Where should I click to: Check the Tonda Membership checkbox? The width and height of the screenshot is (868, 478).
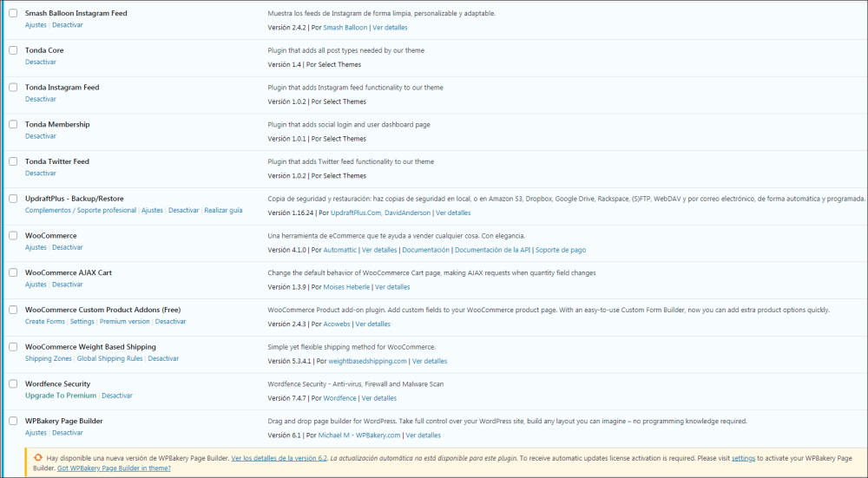point(13,124)
